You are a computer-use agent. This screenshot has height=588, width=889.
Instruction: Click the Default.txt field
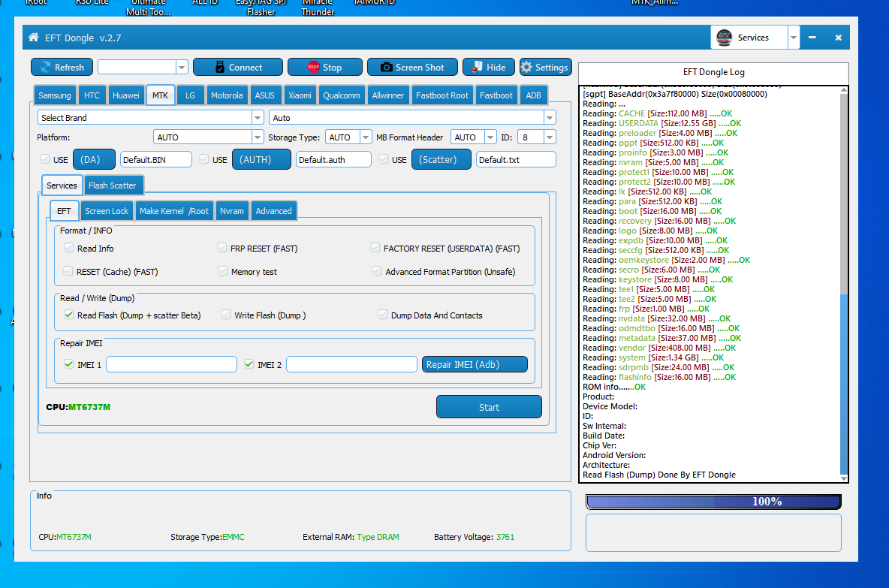tap(516, 159)
